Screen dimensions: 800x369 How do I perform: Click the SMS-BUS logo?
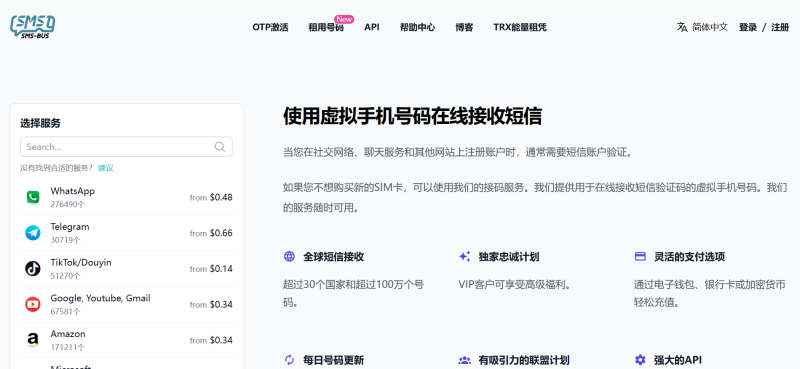tap(33, 27)
